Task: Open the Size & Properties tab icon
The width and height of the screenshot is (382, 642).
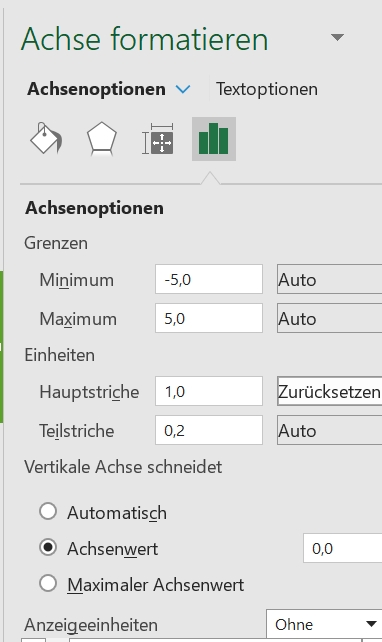Action: pyautogui.click(x=158, y=139)
